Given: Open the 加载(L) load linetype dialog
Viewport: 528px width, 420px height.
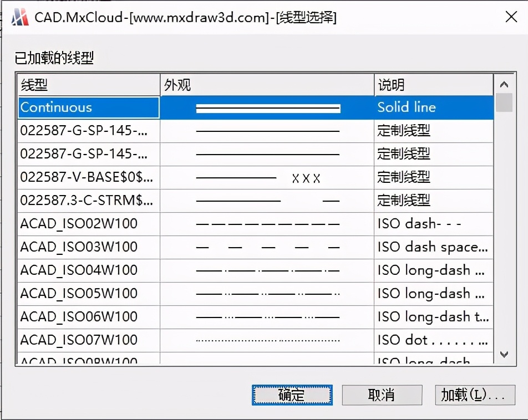Looking at the screenshot, I should tap(475, 395).
